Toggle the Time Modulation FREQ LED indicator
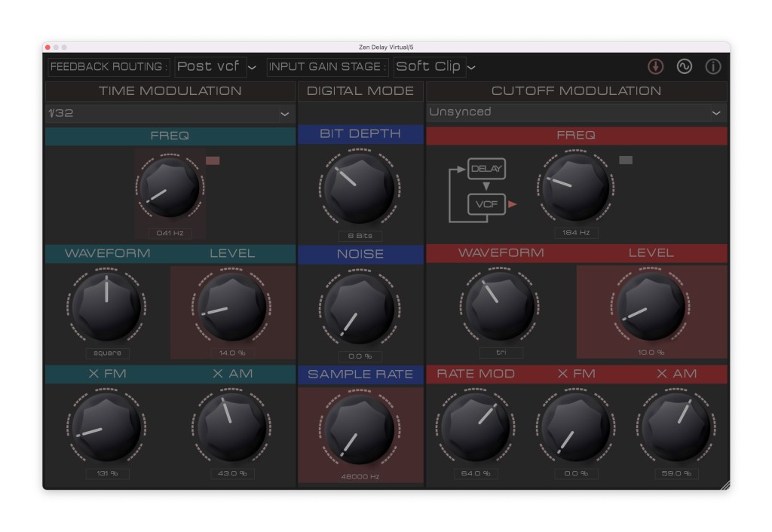 213,161
